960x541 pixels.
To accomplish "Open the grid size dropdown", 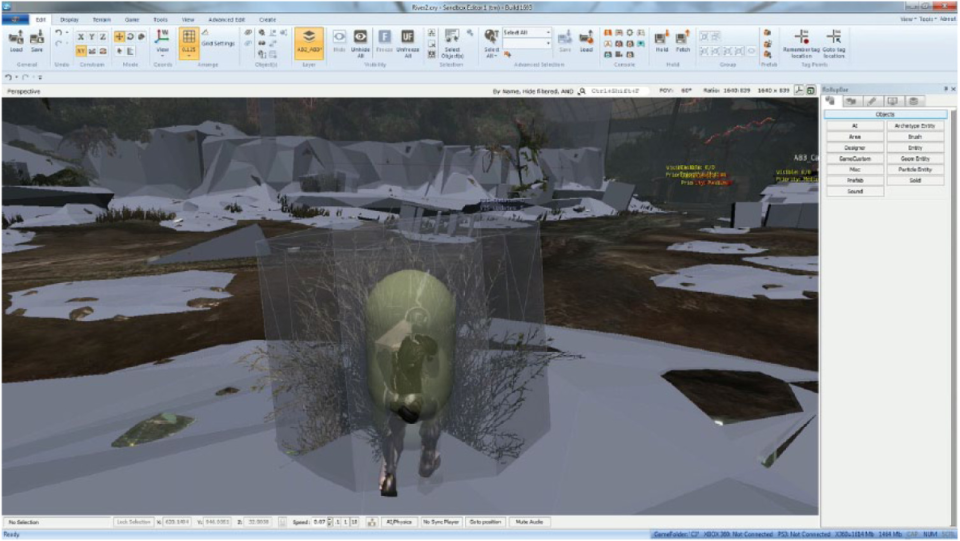I will point(189,56).
